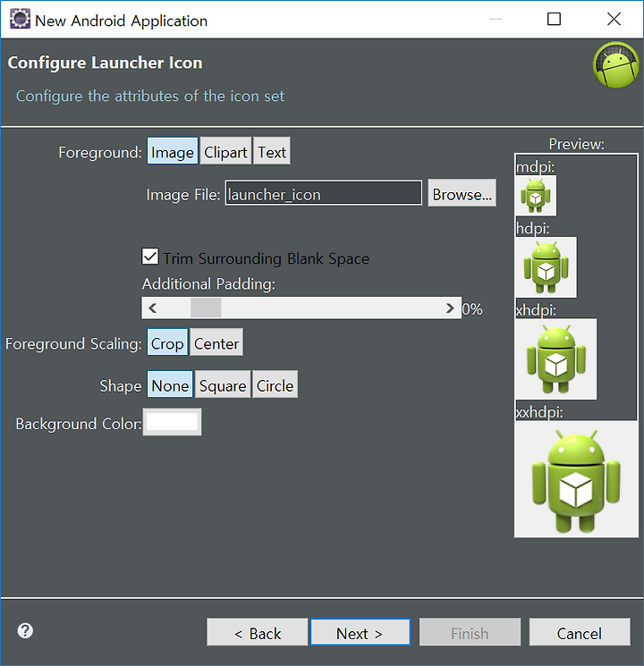Click the Android robot wizard banner icon
Screen dimensions: 644x666
616,64
